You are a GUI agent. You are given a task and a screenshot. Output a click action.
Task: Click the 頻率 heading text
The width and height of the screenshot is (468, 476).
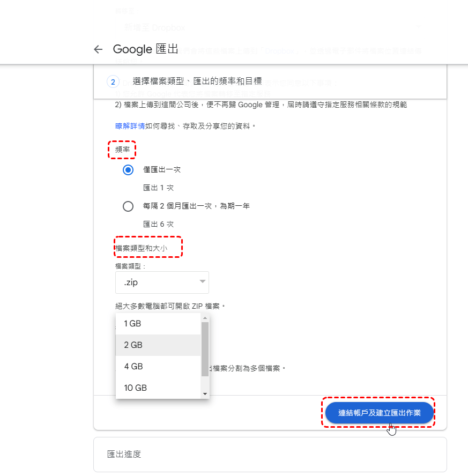(122, 150)
